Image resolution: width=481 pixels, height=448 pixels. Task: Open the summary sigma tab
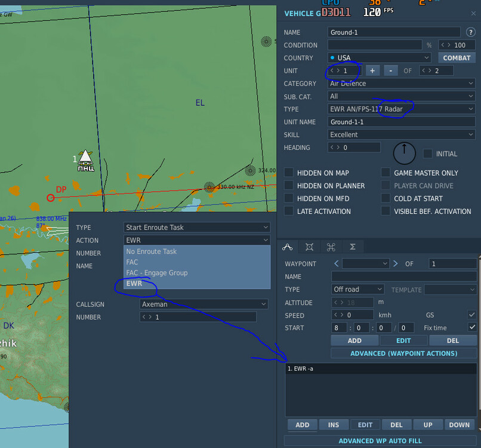click(353, 246)
